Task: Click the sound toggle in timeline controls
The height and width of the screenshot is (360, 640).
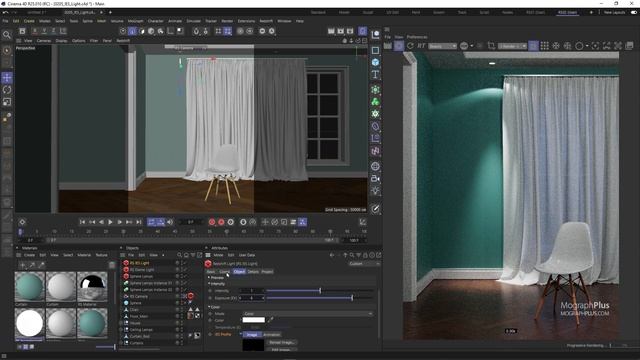Action: (170, 222)
